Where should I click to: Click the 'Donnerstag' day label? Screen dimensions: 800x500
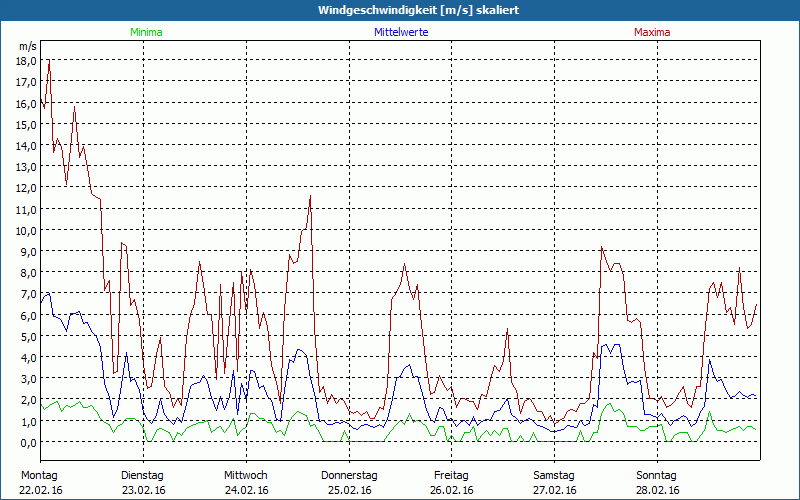(349, 476)
